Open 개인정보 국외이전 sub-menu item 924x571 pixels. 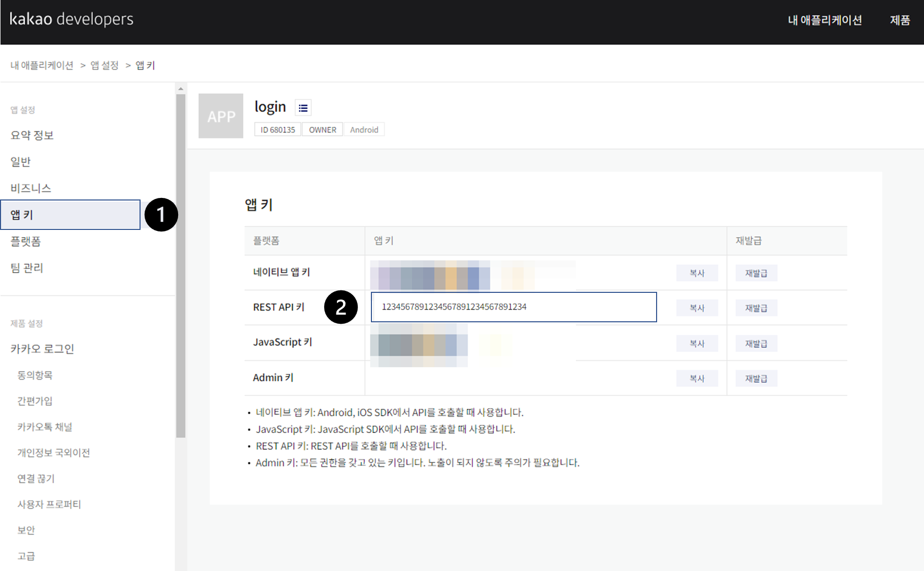[54, 453]
